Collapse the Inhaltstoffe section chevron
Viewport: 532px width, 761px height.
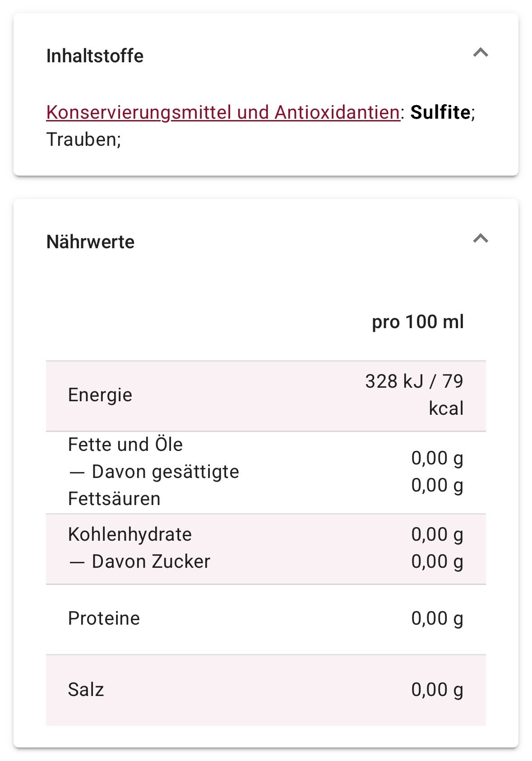pos(481,53)
